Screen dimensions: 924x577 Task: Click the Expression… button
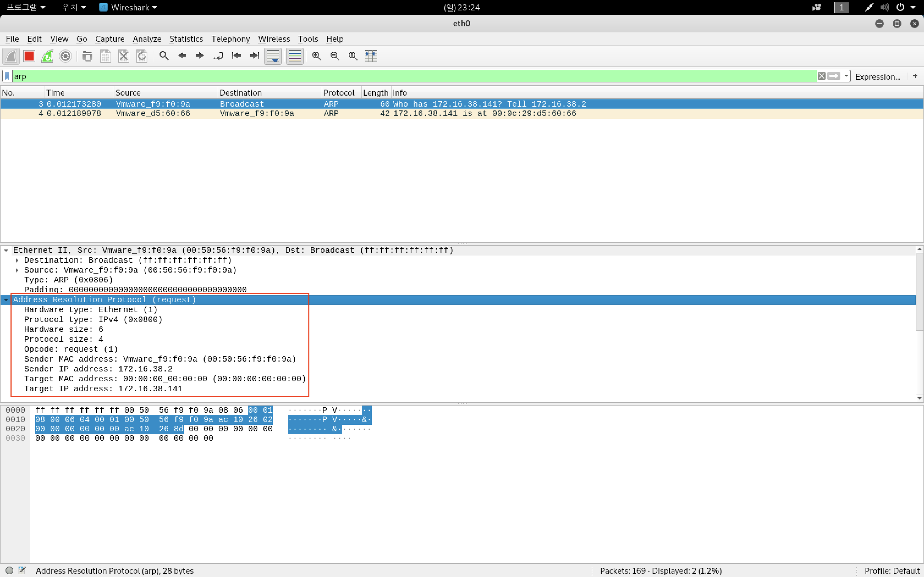pos(878,77)
